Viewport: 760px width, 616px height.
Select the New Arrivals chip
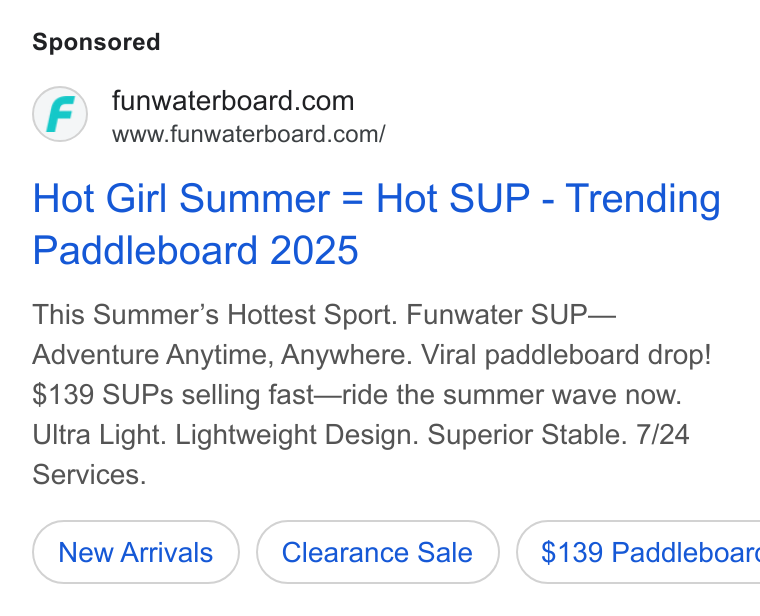[x=136, y=552]
